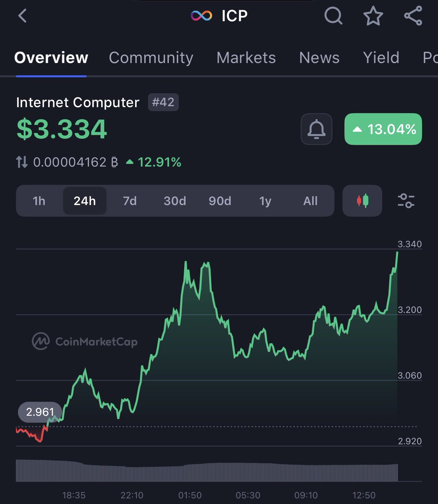The width and height of the screenshot is (438, 504).
Task: Switch to the Community tab
Action: pyautogui.click(x=151, y=58)
